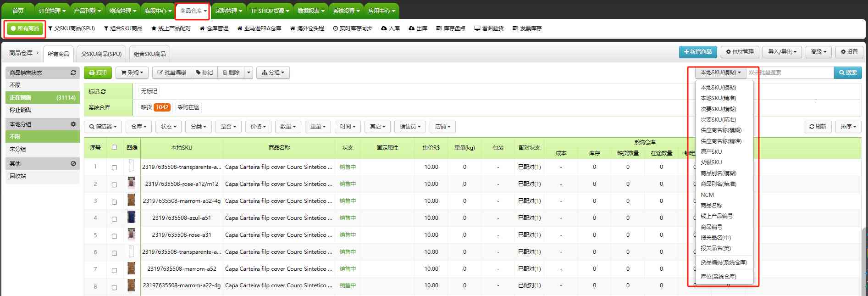Select 本地SKU(精准) in search type list
The height and width of the screenshot is (296, 868).
(x=719, y=98)
